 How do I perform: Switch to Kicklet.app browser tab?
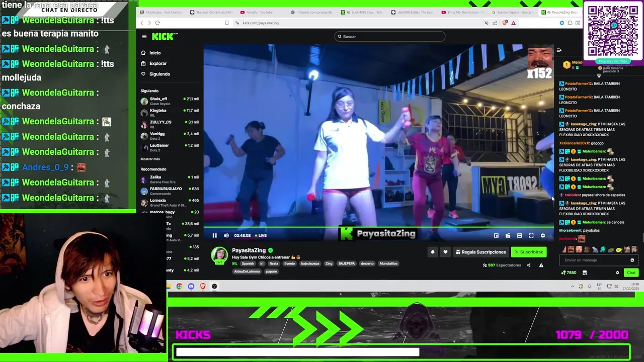(x=161, y=12)
